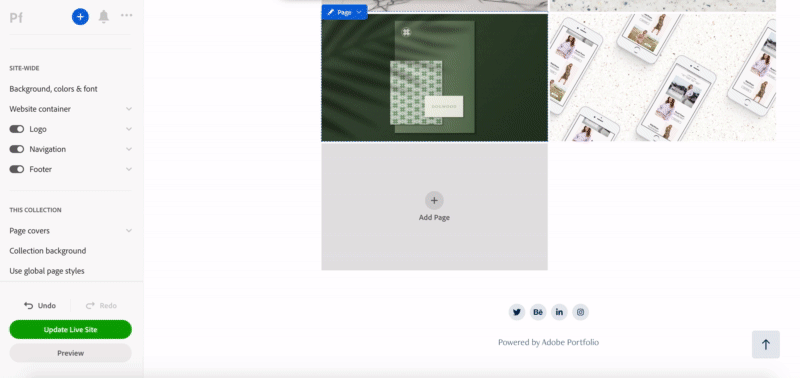Open the Twitter social icon
This screenshot has width=800, height=378.
pyautogui.click(x=517, y=312)
